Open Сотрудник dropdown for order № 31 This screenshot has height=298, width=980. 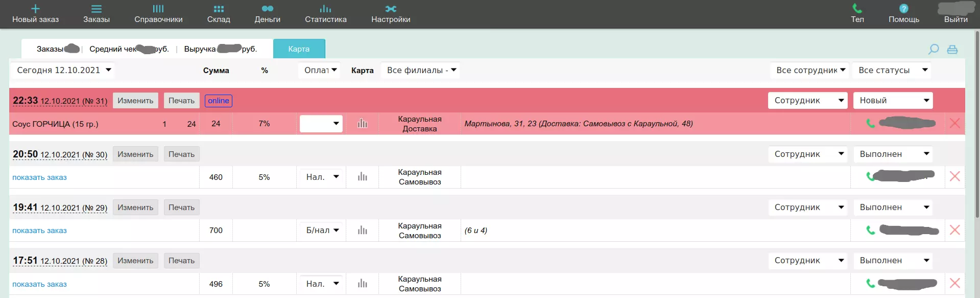point(808,101)
